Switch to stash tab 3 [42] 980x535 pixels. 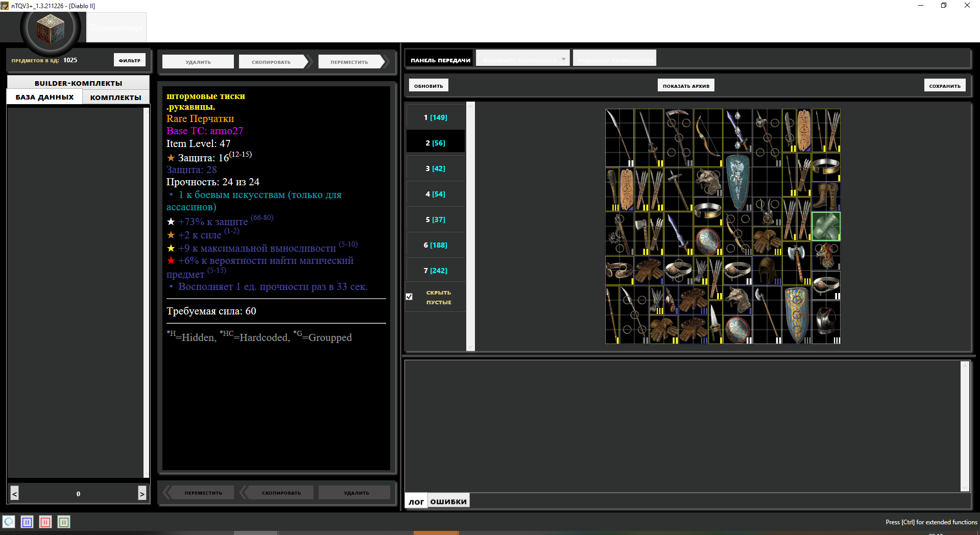[x=435, y=168]
